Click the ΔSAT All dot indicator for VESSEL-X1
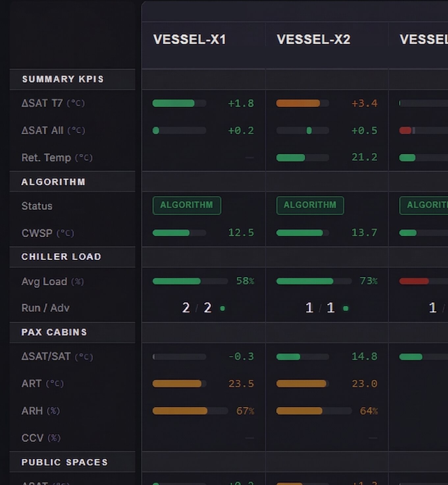The width and height of the screenshot is (448, 485). point(156,130)
